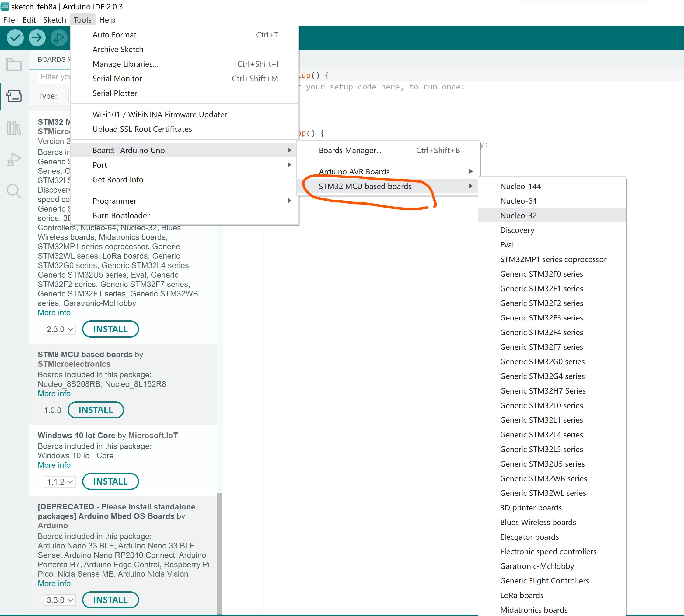This screenshot has height=616, width=684.
Task: Open Mbed OS Boards version 3.3.0 dropdown
Action: coord(60,600)
